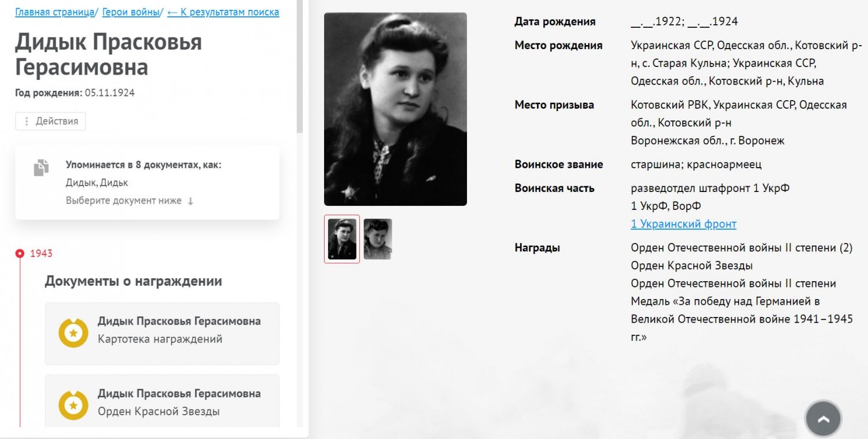Go to Главная страница breadcrumb
The width and height of the screenshot is (868, 439).
point(54,12)
